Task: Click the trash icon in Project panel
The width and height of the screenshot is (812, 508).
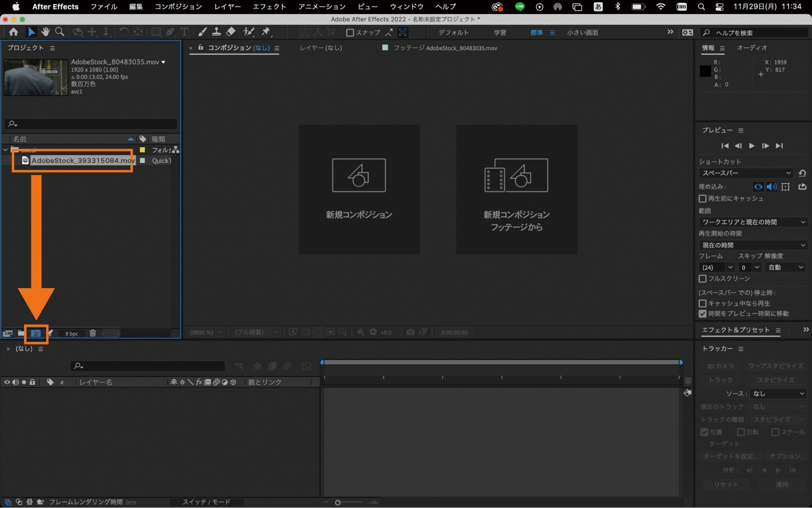Action: point(93,333)
